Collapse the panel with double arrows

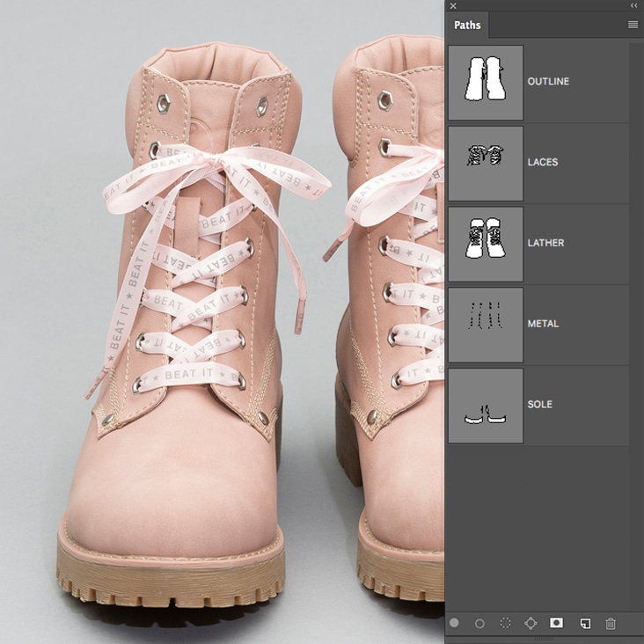point(633,5)
